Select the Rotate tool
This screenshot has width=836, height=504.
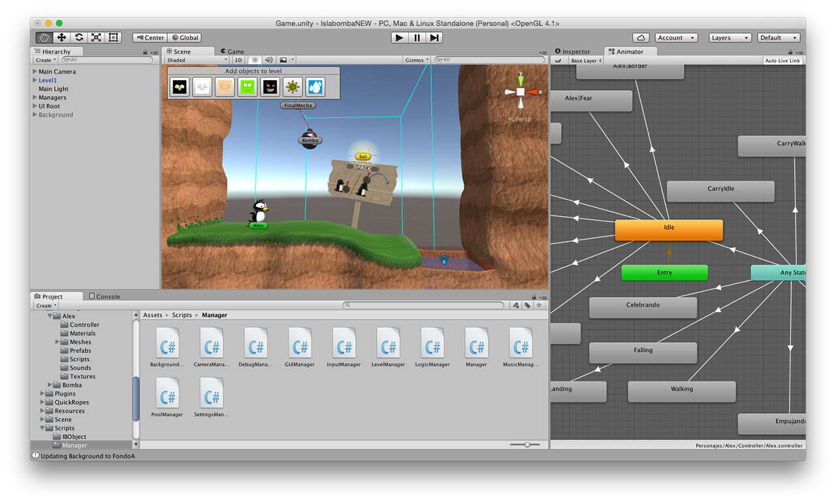click(x=79, y=38)
